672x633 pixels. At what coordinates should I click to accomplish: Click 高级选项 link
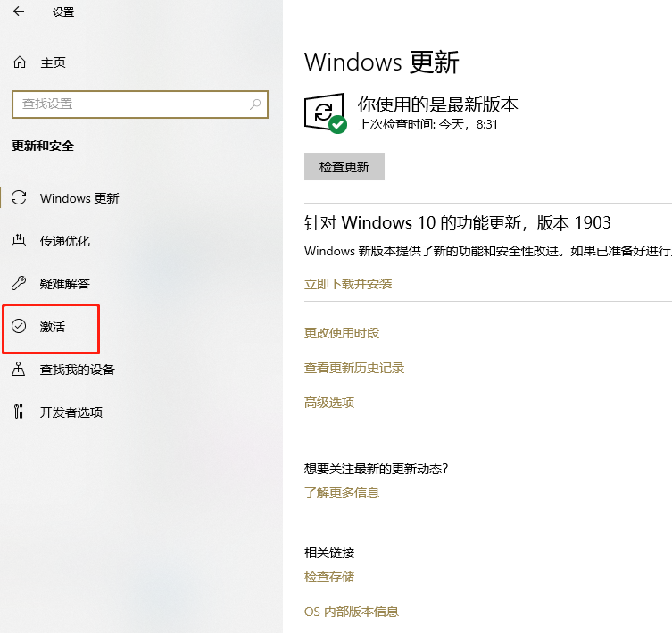(x=329, y=403)
